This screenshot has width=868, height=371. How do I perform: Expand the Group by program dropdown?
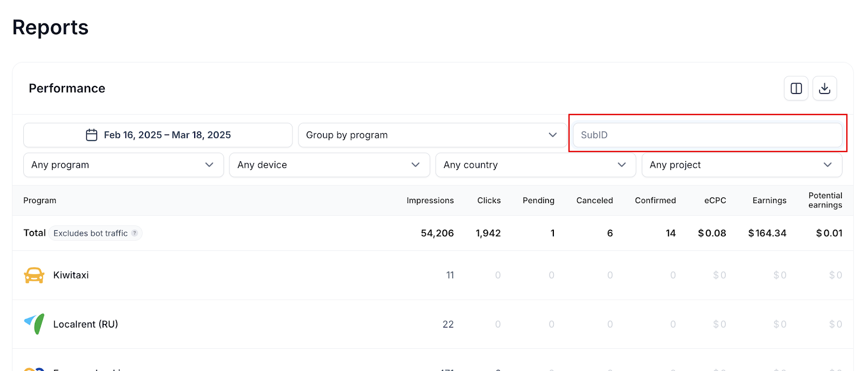432,135
